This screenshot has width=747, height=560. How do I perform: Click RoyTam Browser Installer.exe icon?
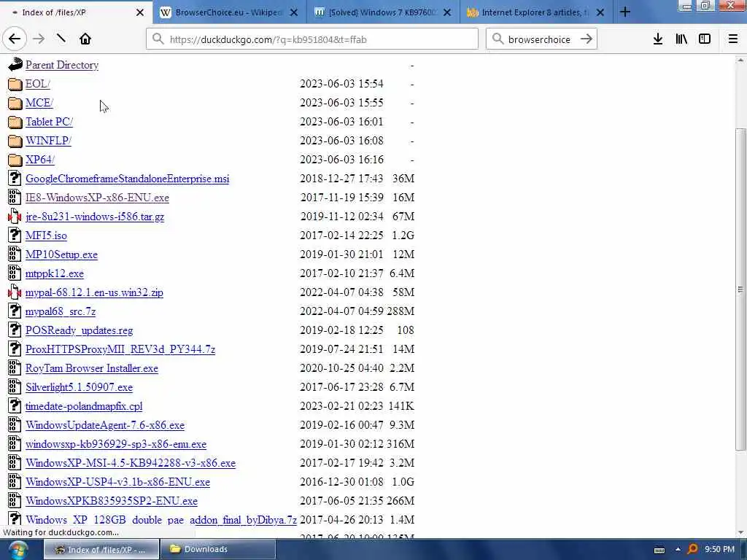[15, 368]
